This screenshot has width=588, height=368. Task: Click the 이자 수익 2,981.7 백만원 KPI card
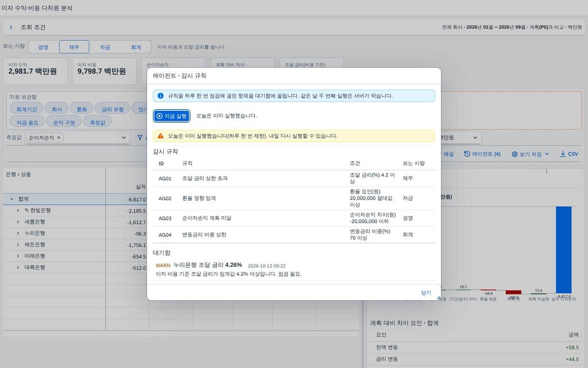pyautogui.click(x=36, y=72)
